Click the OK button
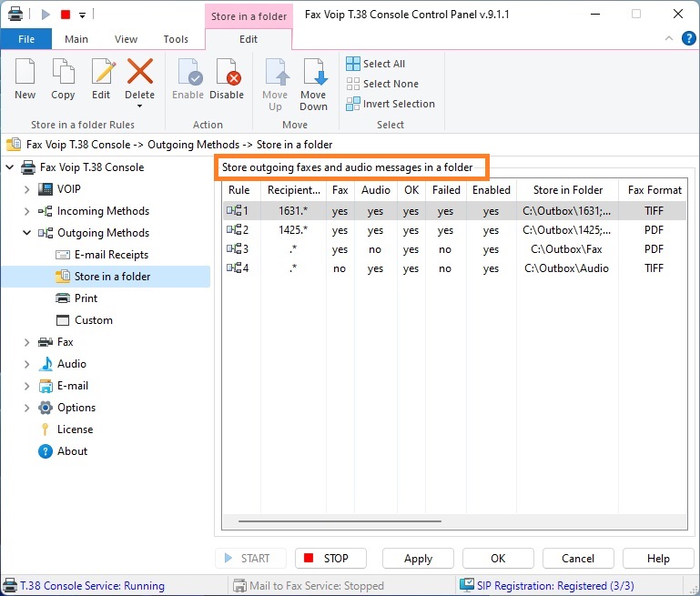 tap(498, 559)
